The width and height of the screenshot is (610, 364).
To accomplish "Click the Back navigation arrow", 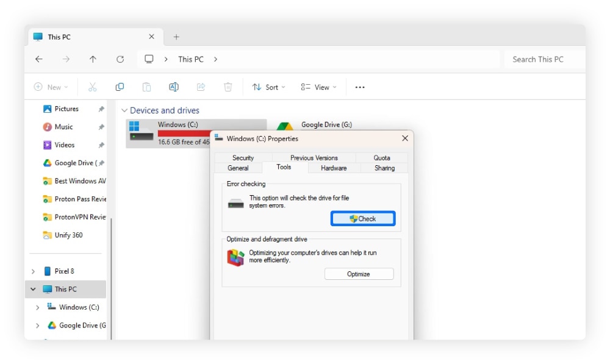I will (39, 59).
